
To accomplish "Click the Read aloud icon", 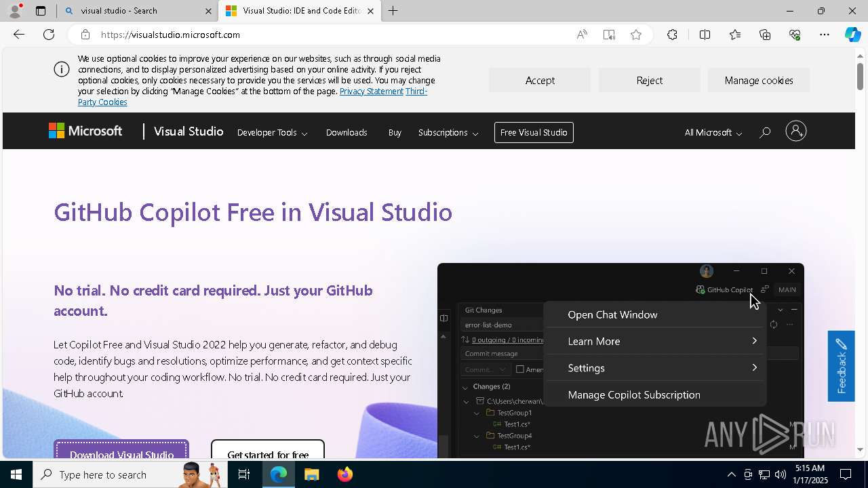I will point(582,35).
